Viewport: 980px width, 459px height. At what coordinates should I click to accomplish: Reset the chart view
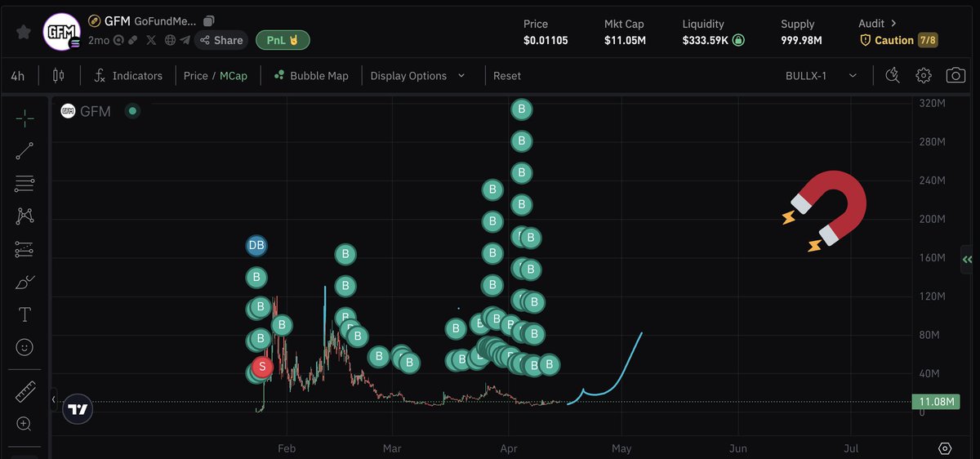507,76
